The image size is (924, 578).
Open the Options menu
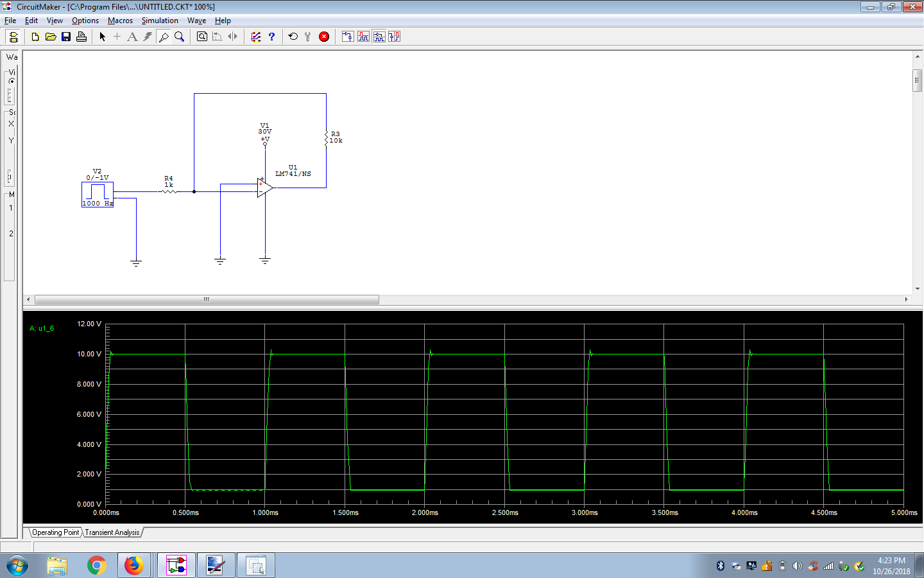tap(85, 21)
